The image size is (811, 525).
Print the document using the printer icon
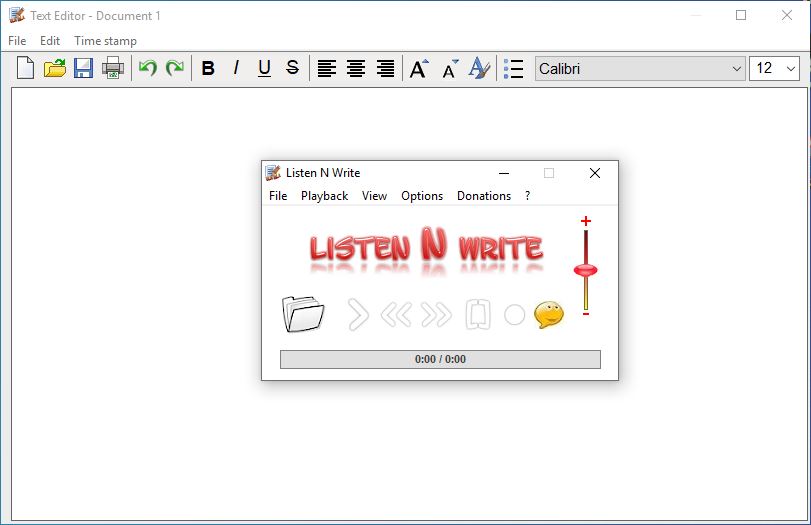click(x=113, y=68)
